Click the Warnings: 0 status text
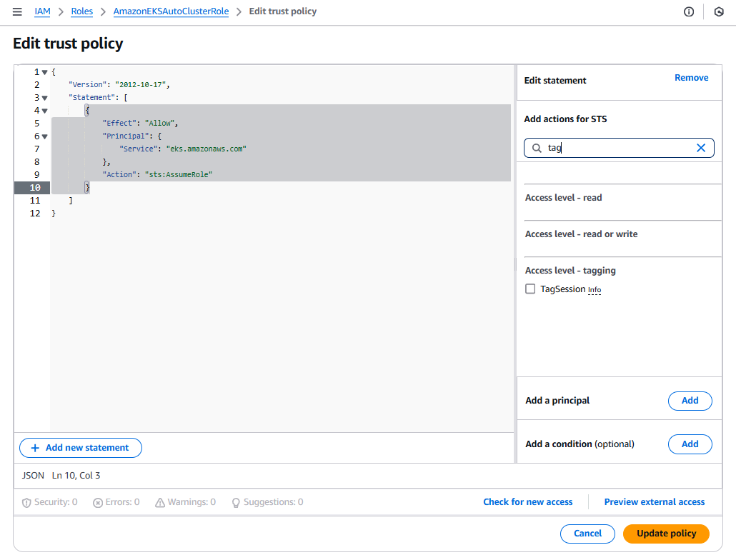Image resolution: width=736 pixels, height=560 pixels. [x=192, y=502]
